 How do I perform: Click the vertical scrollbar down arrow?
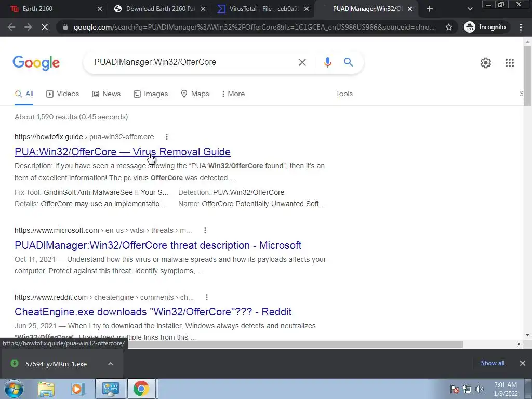[527, 335]
